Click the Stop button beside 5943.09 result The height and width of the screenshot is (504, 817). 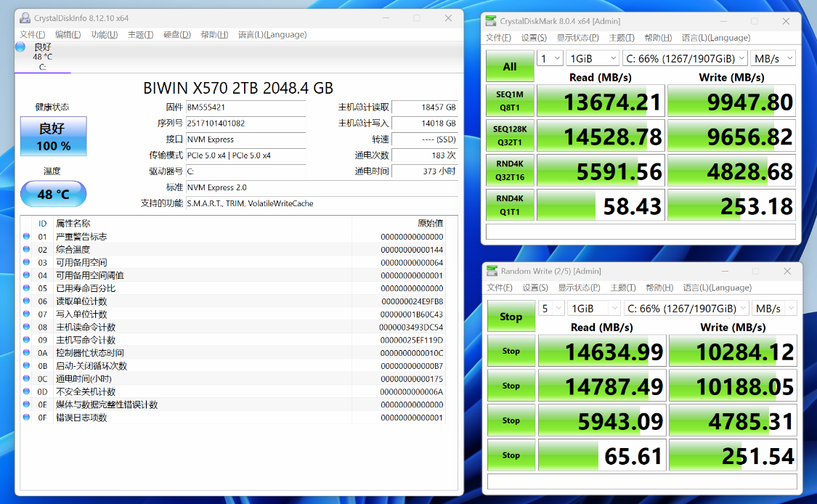(x=511, y=420)
